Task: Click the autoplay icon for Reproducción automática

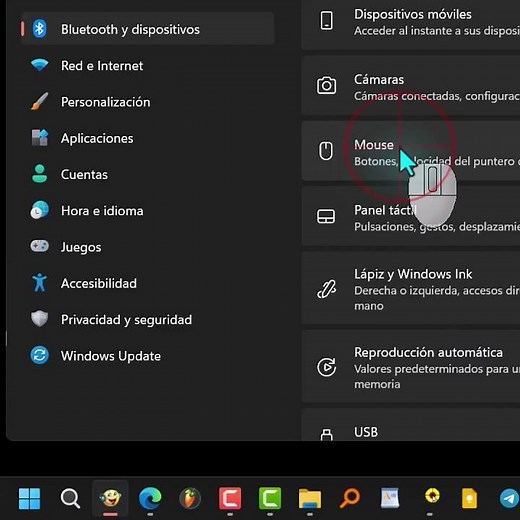Action: point(326,367)
